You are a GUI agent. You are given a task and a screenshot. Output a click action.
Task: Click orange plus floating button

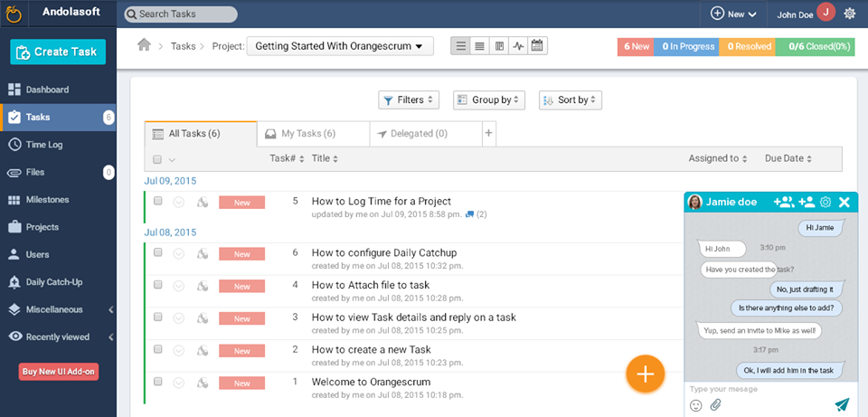click(645, 374)
